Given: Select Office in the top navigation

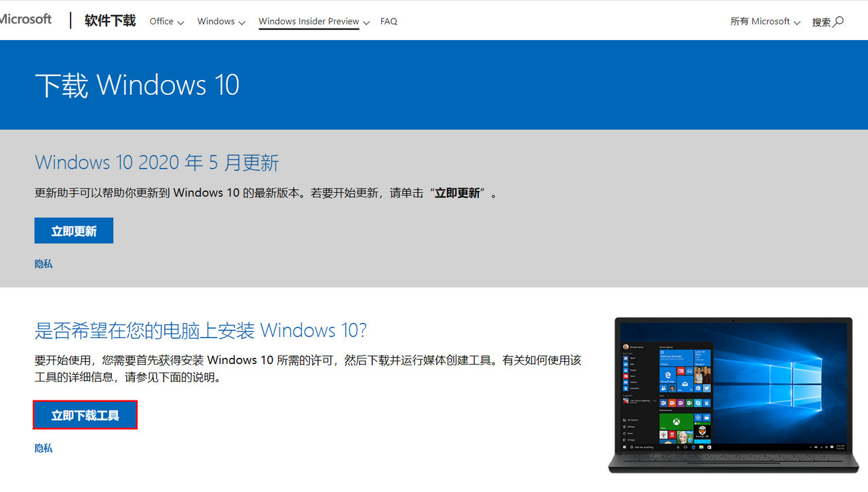Looking at the screenshot, I should [x=161, y=21].
